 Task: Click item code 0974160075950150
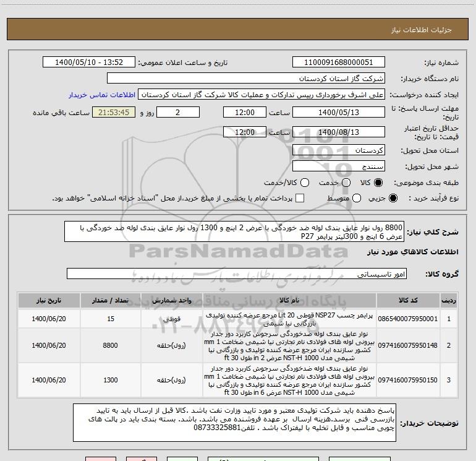click(408, 380)
